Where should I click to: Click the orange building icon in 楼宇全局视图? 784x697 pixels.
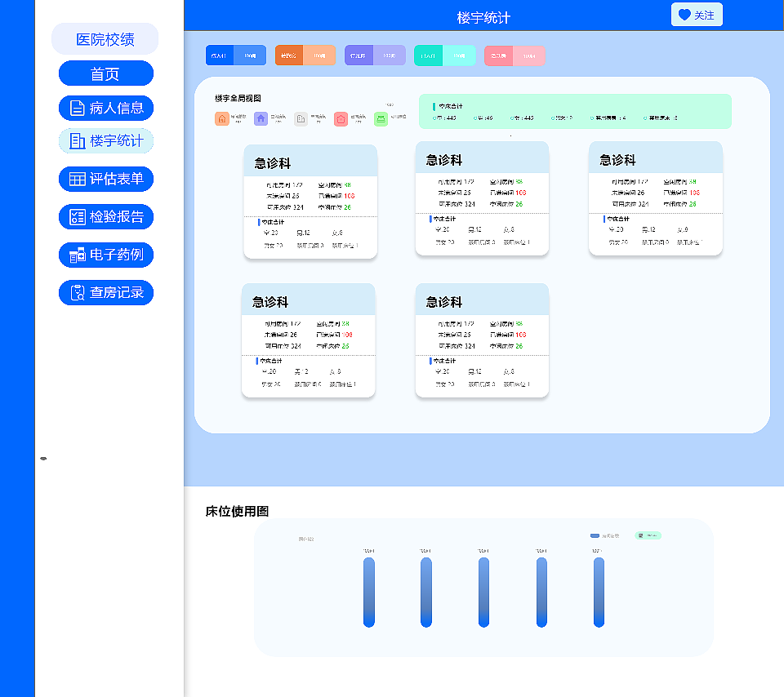click(221, 118)
